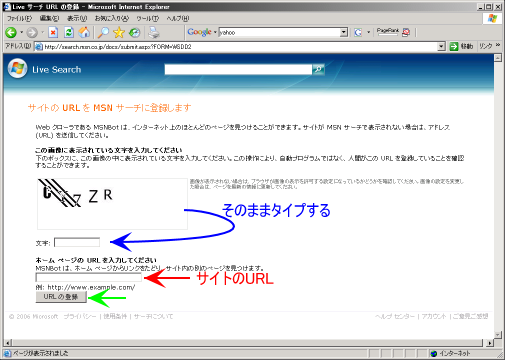The width and height of the screenshot is (505, 360).
Task: Click the popup blocker icon beside PageRank
Action: point(406,32)
